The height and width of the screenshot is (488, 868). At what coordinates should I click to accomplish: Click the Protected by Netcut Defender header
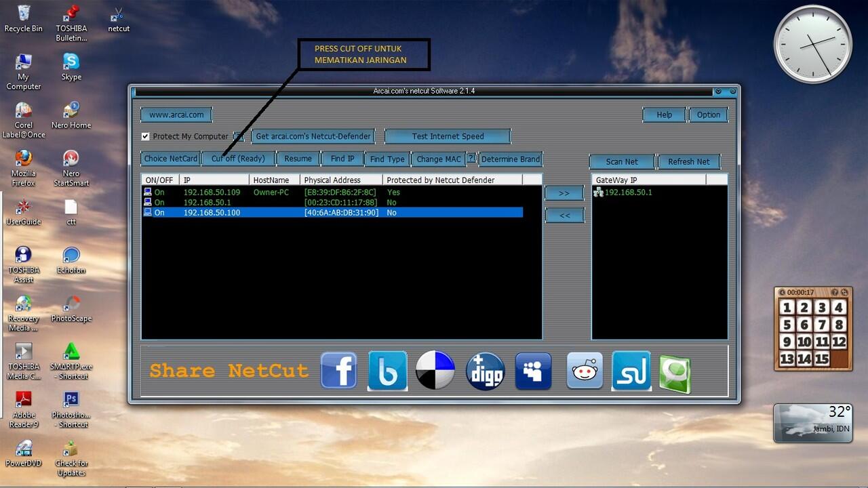click(452, 180)
